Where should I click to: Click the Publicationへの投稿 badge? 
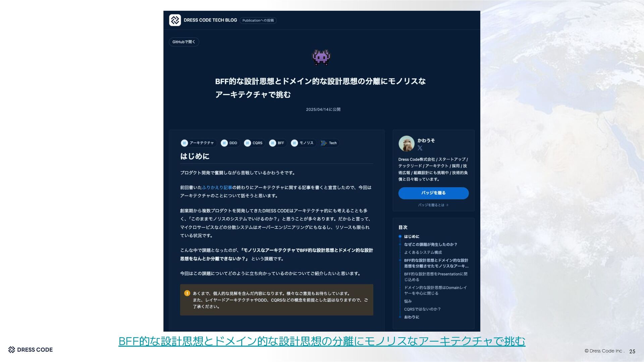[258, 20]
